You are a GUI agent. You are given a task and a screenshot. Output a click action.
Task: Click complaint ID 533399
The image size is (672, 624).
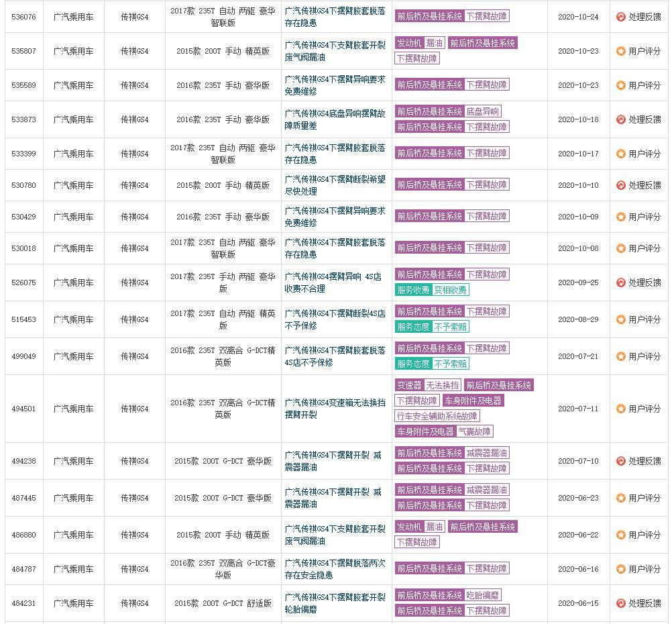(x=23, y=154)
